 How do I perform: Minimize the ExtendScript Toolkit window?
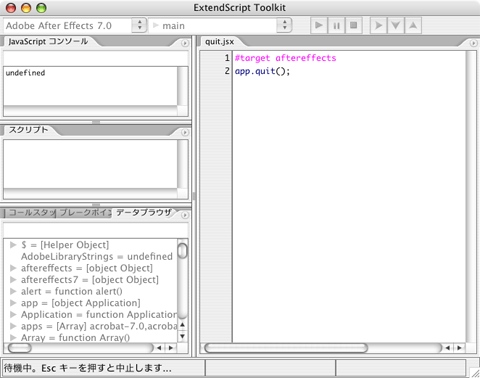point(26,8)
